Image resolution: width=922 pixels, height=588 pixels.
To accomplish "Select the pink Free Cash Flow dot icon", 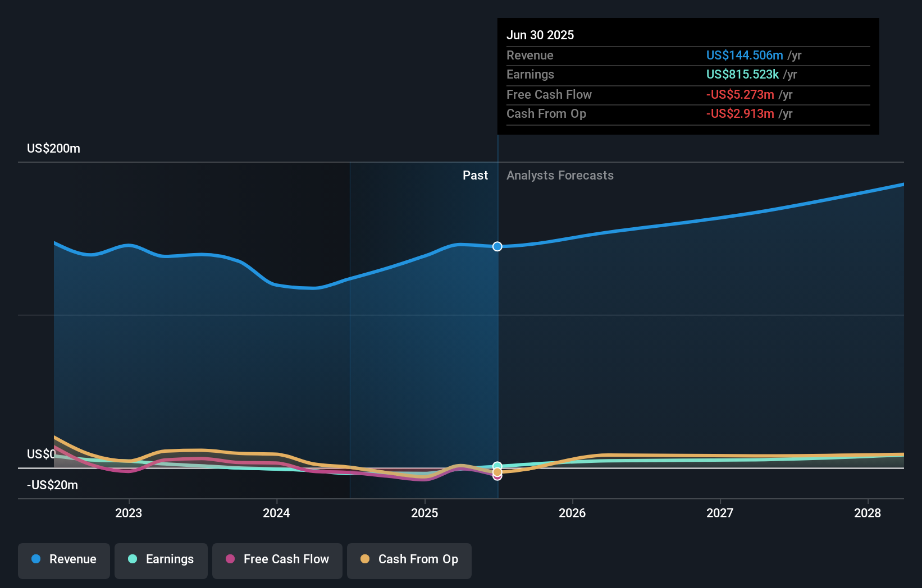I will pos(230,559).
